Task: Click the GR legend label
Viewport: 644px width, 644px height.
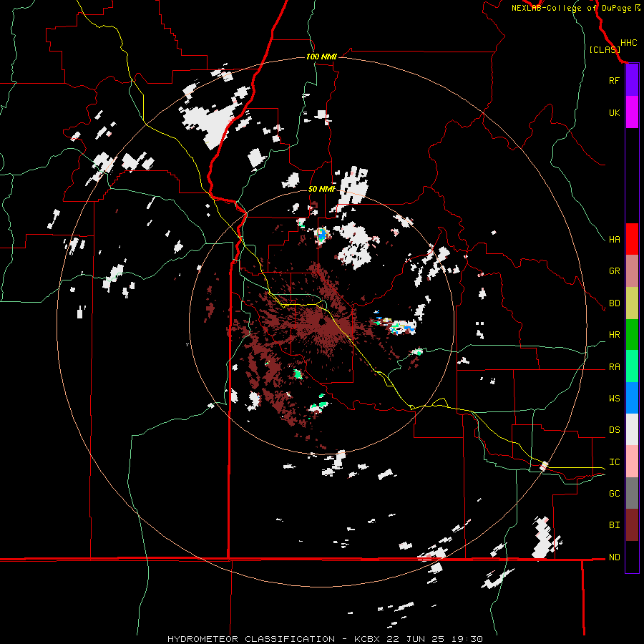Action: (x=614, y=271)
